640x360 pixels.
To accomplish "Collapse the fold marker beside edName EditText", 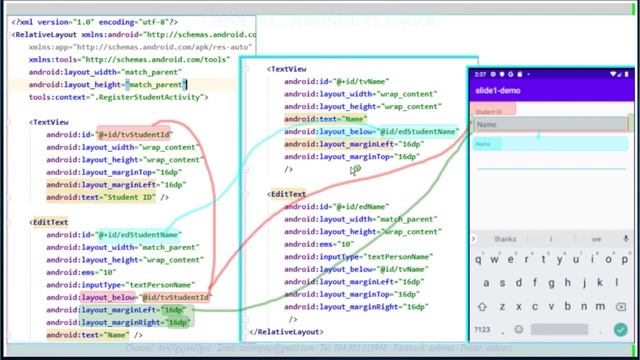I will point(246,194).
